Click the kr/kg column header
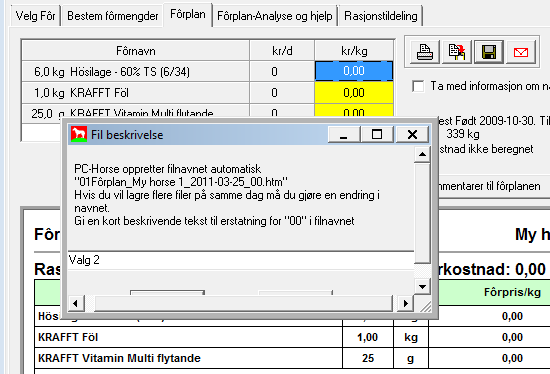 [354, 51]
